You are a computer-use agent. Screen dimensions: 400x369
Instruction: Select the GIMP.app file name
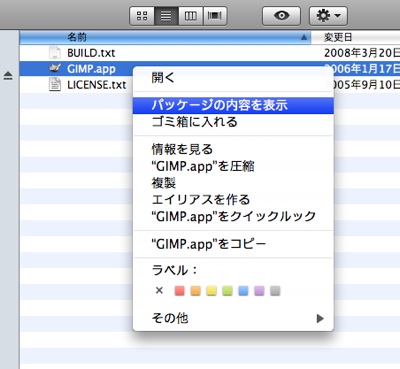tap(91, 69)
